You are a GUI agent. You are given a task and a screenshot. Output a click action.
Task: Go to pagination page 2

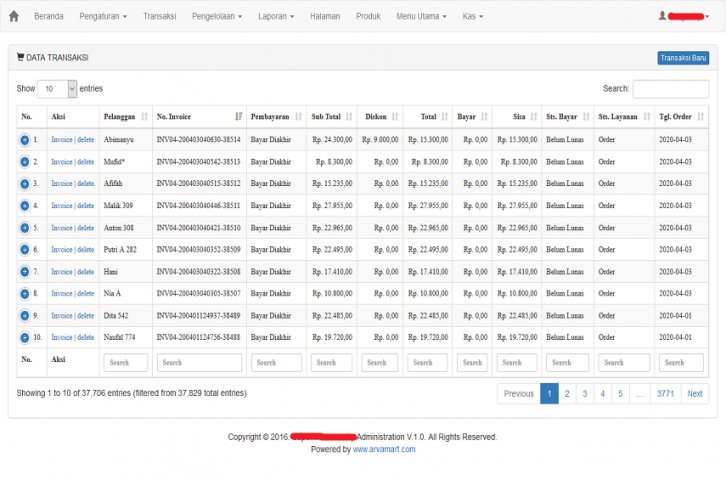[x=567, y=394]
